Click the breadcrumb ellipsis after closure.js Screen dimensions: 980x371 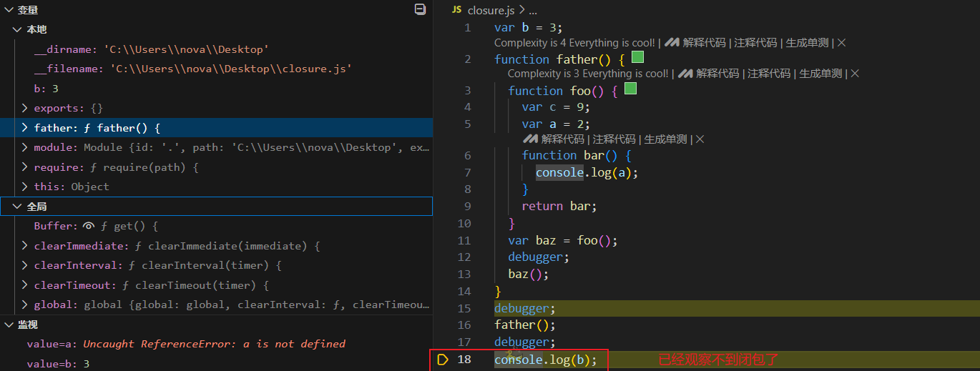532,10
